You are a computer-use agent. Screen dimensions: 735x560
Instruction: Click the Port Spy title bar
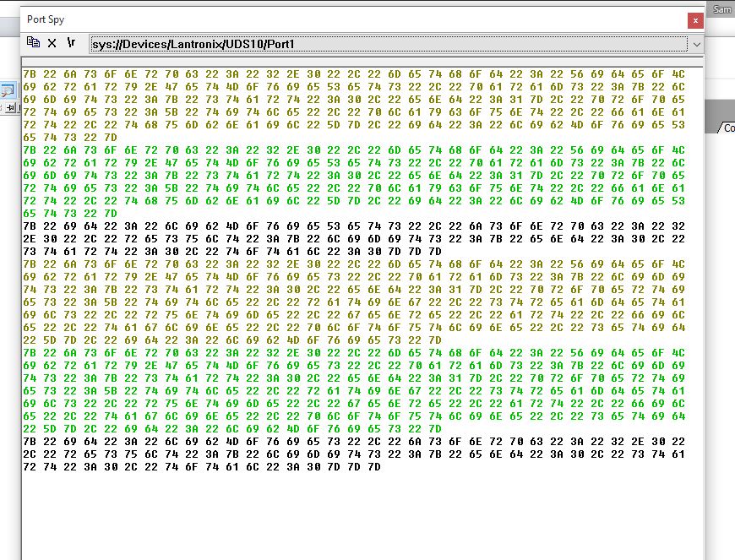pyautogui.click(x=338, y=19)
